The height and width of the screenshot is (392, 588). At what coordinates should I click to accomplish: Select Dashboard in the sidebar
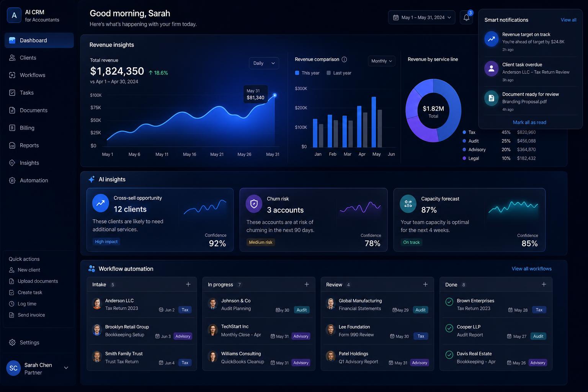39,40
